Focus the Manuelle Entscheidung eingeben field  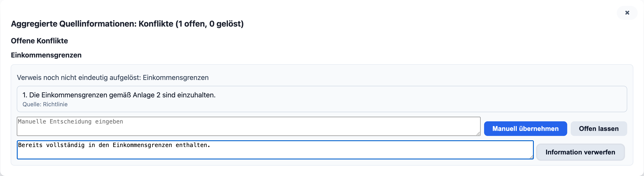248,126
